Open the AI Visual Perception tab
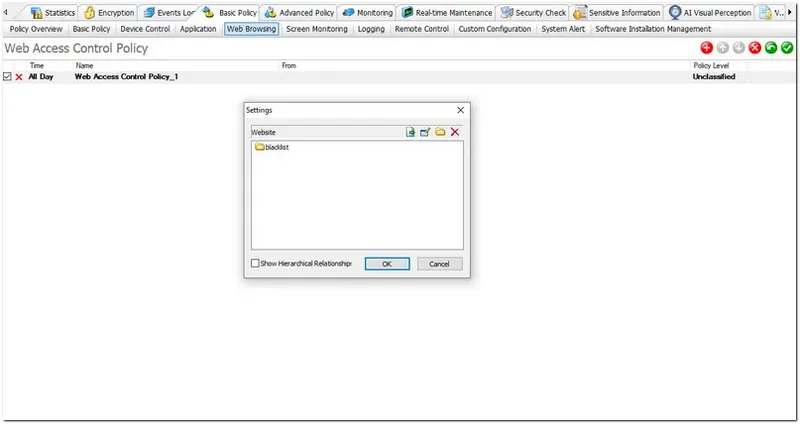 point(710,13)
